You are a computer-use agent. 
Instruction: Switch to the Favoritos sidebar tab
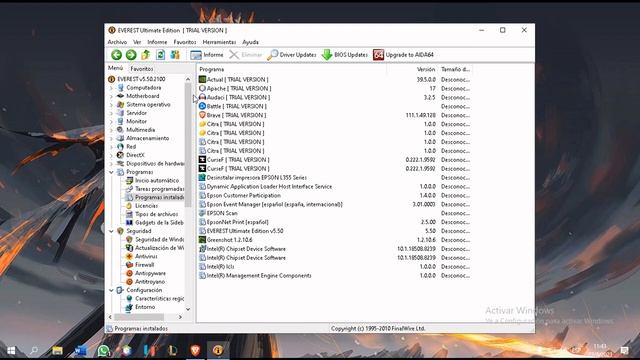(142, 69)
